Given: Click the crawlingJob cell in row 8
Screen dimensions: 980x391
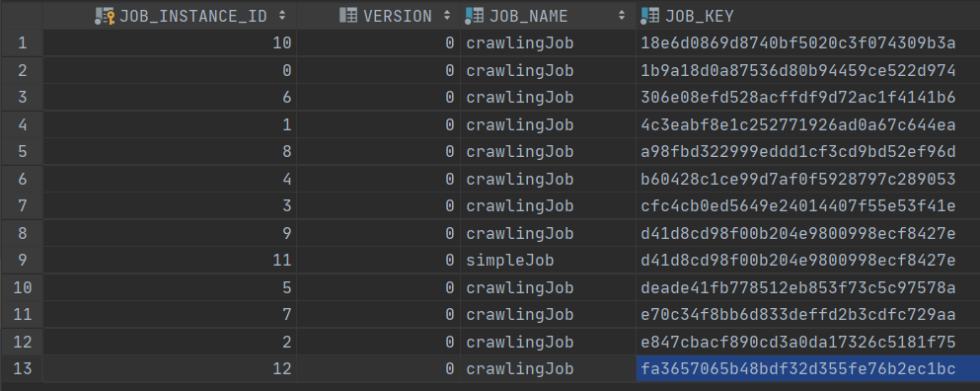Looking at the screenshot, I should point(548,233).
